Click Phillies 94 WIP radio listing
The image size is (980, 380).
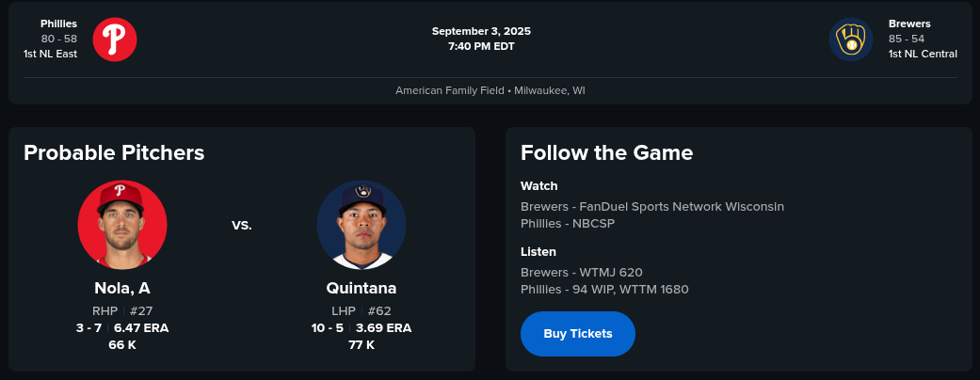(x=604, y=289)
